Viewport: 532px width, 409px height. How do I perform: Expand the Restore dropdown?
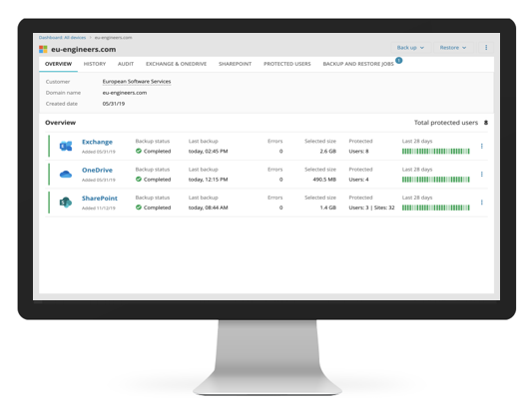453,48
